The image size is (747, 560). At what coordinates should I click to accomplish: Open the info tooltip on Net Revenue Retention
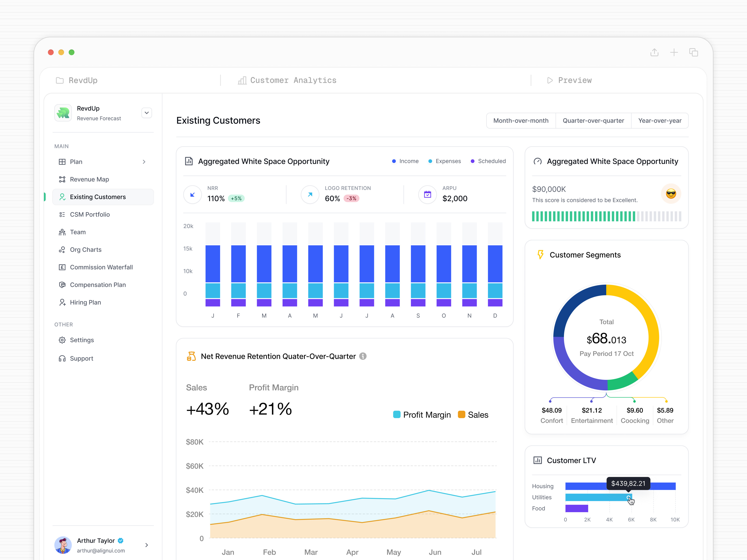pos(363,357)
